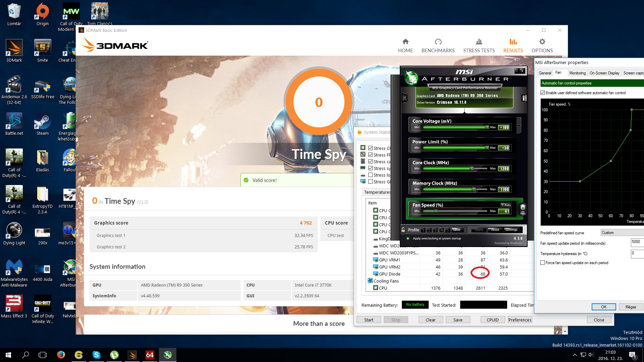The width and height of the screenshot is (644, 362).
Task: Toggle the Stress FPU checkbox
Action: tap(370, 155)
